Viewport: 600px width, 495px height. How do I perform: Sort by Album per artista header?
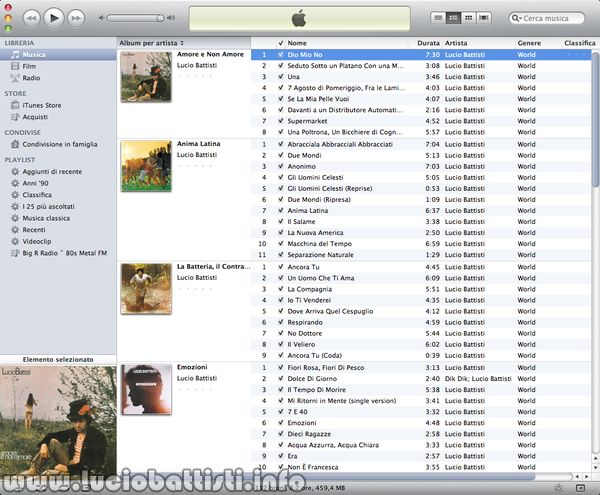(184, 43)
